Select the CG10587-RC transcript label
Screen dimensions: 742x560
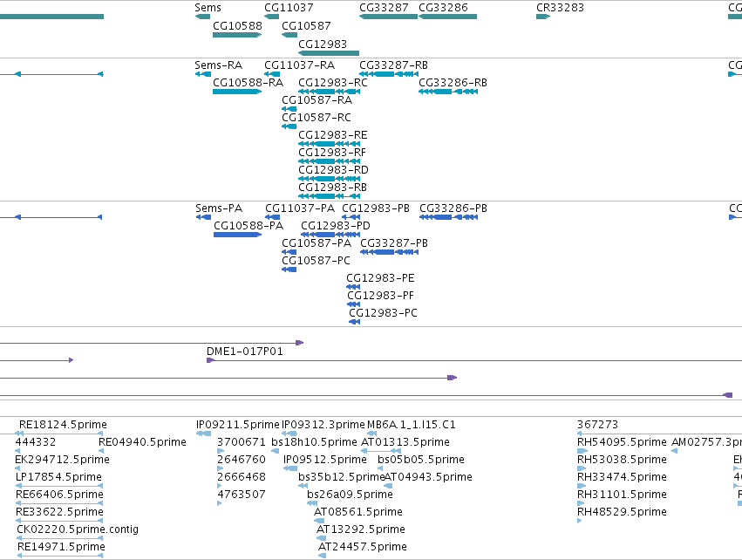click(317, 117)
